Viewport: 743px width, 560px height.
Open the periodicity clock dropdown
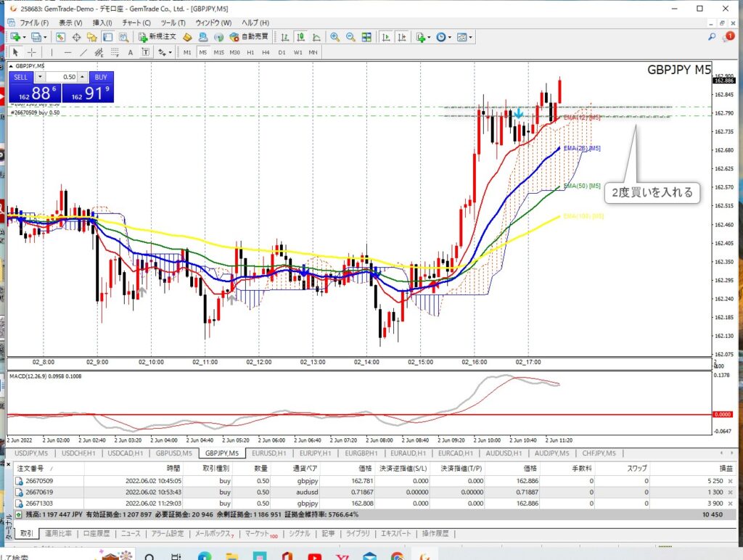click(x=443, y=37)
